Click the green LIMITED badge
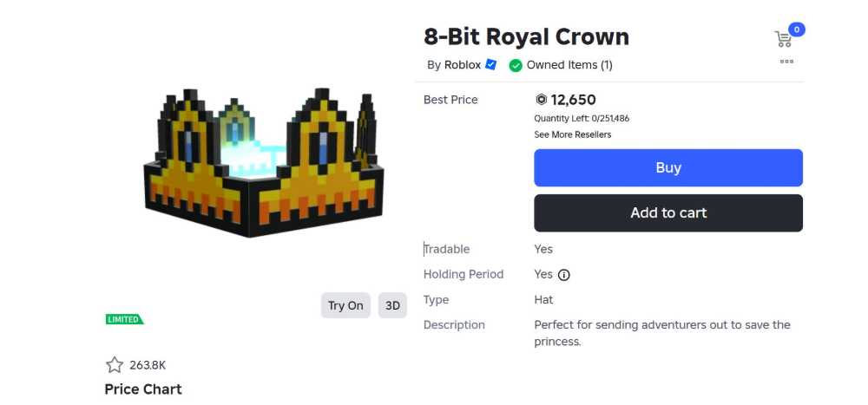This screenshot has width=868, height=405. point(124,319)
